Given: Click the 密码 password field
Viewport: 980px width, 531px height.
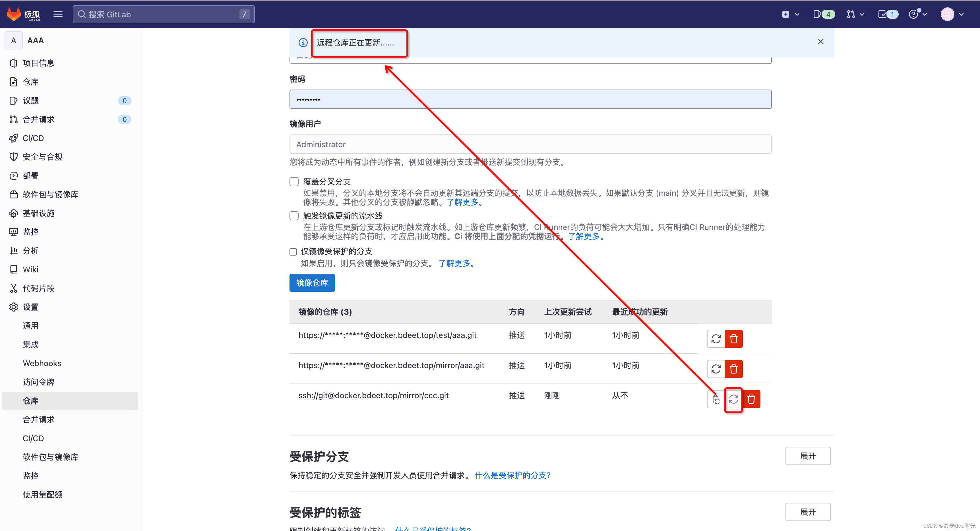Looking at the screenshot, I should (x=530, y=99).
